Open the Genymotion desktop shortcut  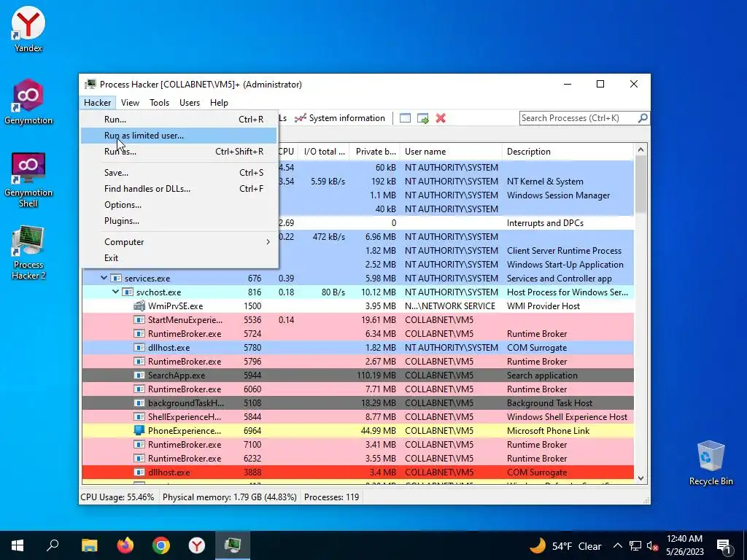tap(28, 101)
